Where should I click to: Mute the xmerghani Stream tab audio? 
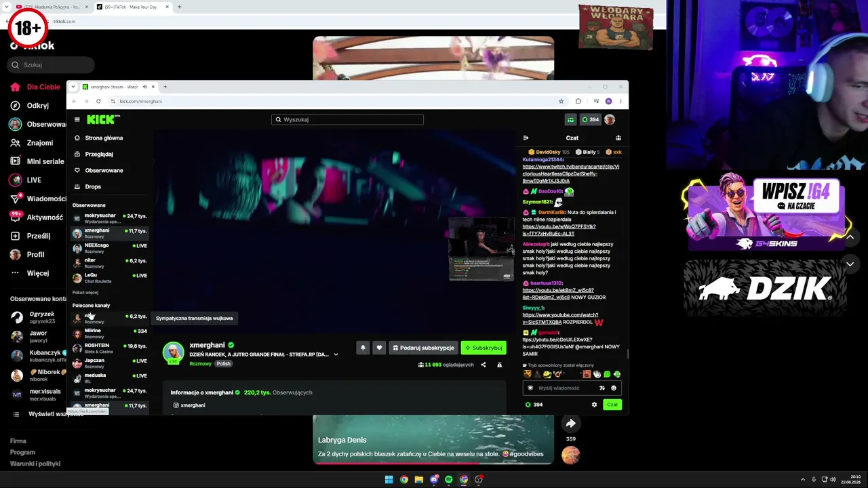pos(144,87)
